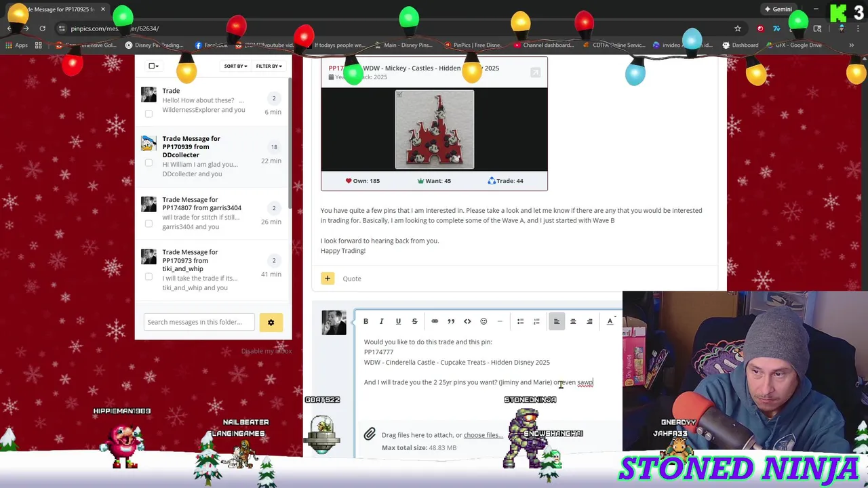Open the GFX - Google Drive bookmark
The image size is (868, 488).
(795, 45)
